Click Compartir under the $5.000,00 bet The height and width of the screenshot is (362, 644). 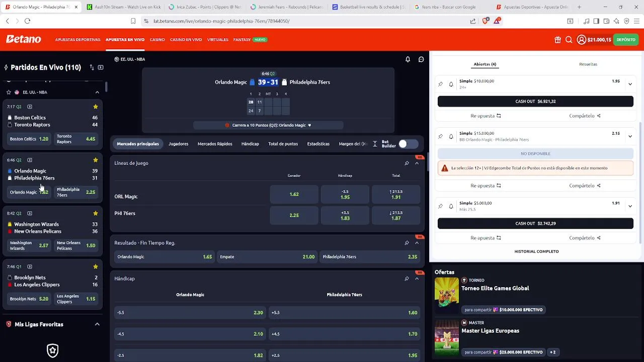(x=585, y=238)
